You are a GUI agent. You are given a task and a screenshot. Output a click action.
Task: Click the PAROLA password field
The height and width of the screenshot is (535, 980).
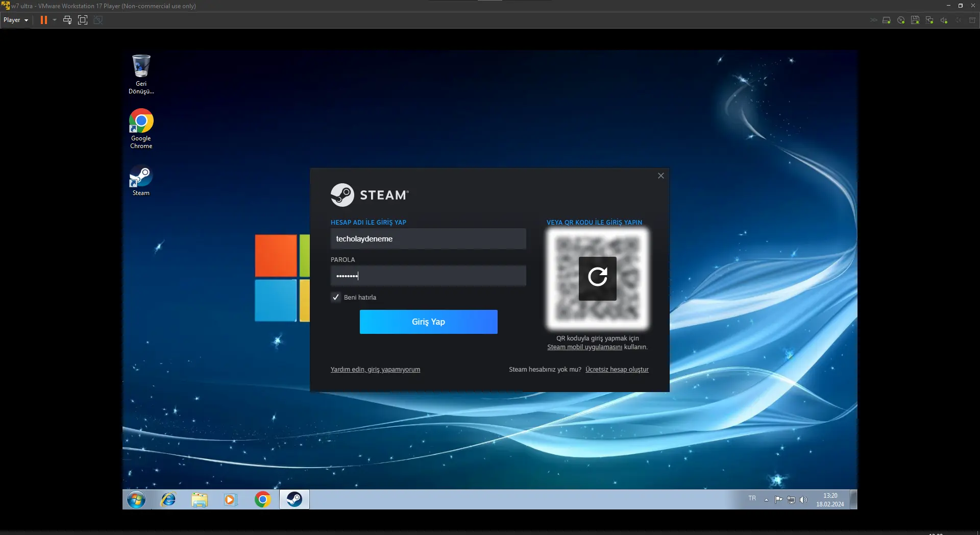tap(428, 276)
